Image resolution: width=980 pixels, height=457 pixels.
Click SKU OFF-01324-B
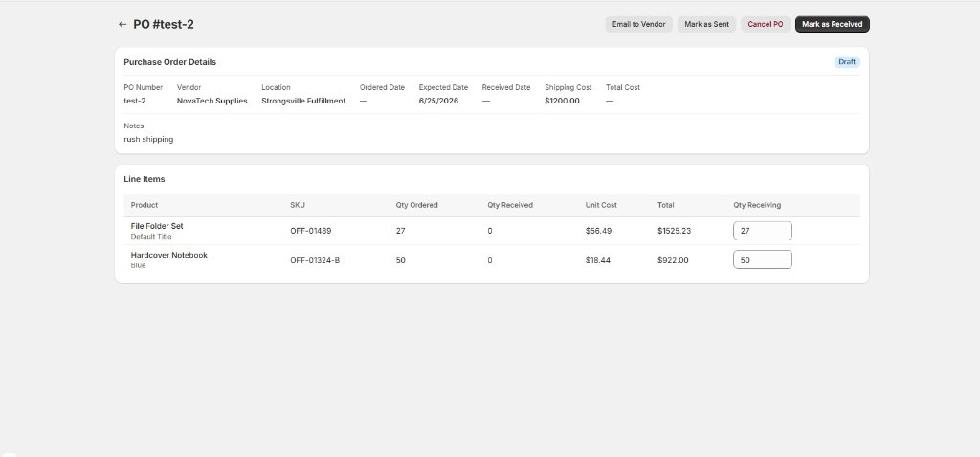[315, 260]
